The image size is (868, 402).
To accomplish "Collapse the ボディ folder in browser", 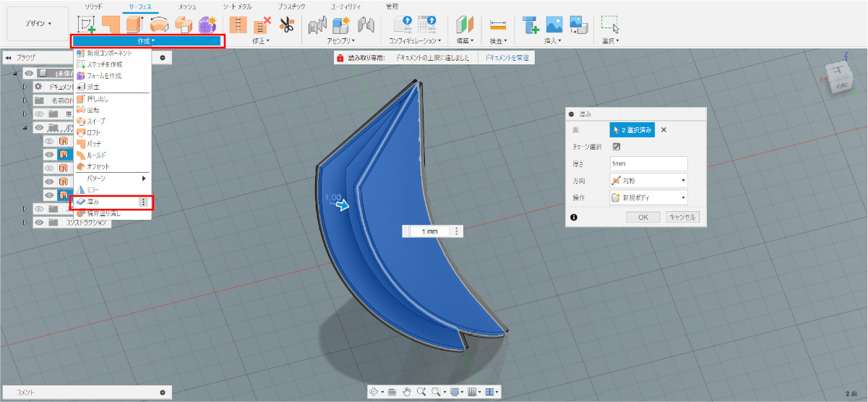I will tap(24, 128).
